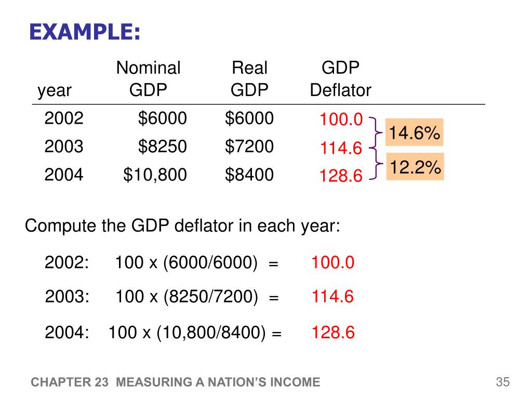
Task: Click the orange 12.2% box
Action: pyautogui.click(x=415, y=167)
